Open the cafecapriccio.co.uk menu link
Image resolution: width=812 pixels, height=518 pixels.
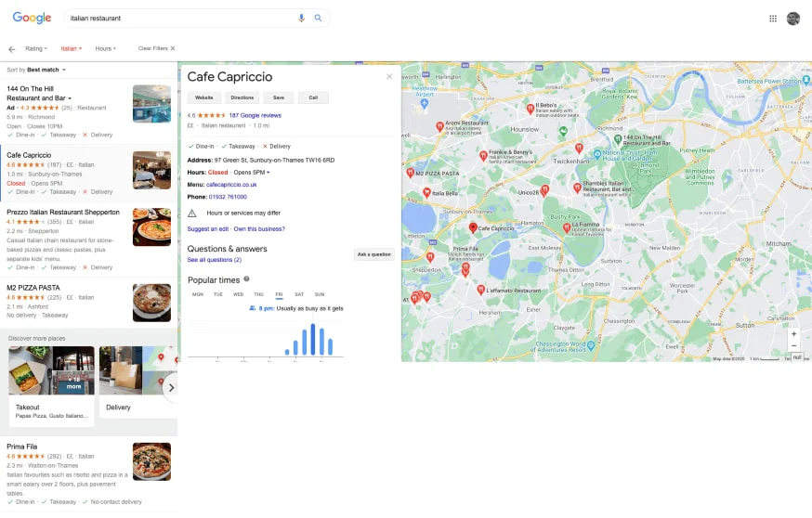pyautogui.click(x=231, y=185)
